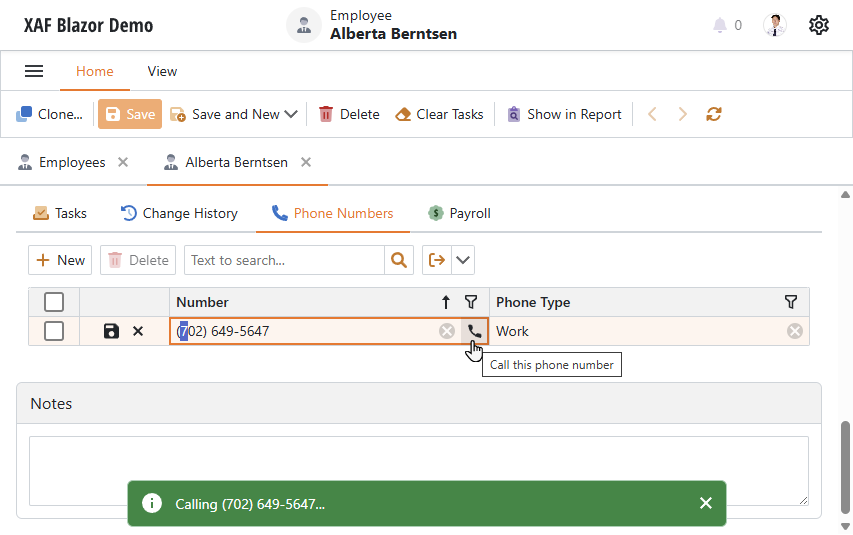Focus the Text to search field

pos(284,260)
